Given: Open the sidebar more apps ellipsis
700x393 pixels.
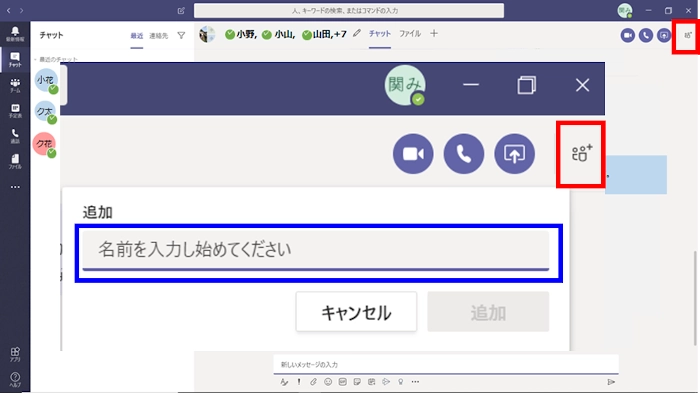Looking at the screenshot, I should pyautogui.click(x=15, y=187).
